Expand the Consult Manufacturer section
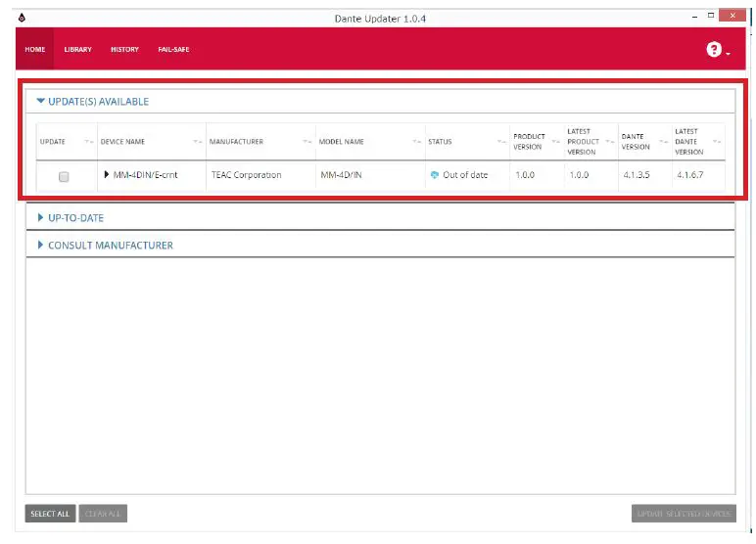 point(40,245)
